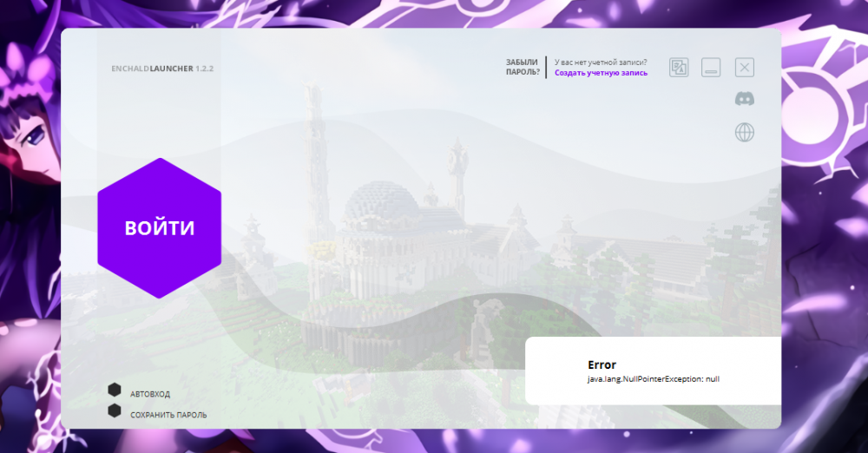868x453 pixels.
Task: Click the У вас нет учетной записи? text
Action: [x=601, y=62]
